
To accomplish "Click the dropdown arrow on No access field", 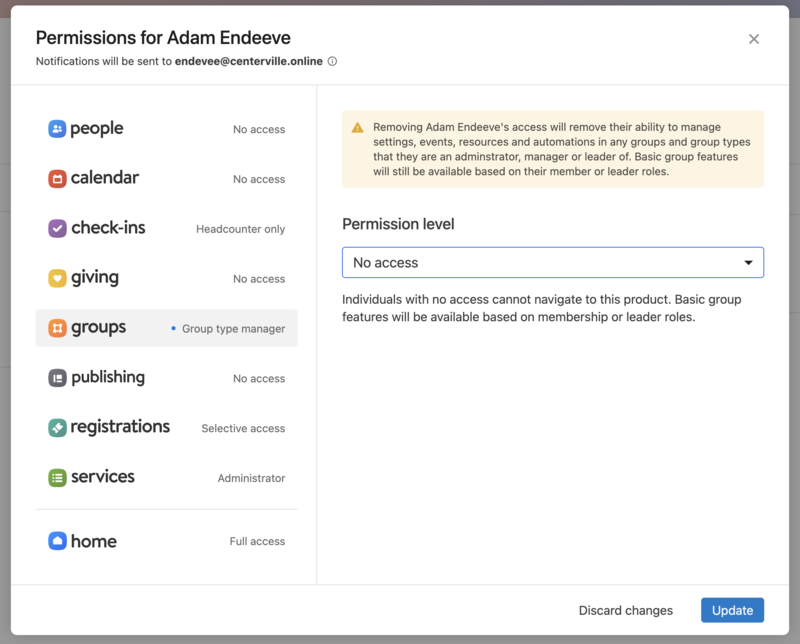I will point(748,263).
